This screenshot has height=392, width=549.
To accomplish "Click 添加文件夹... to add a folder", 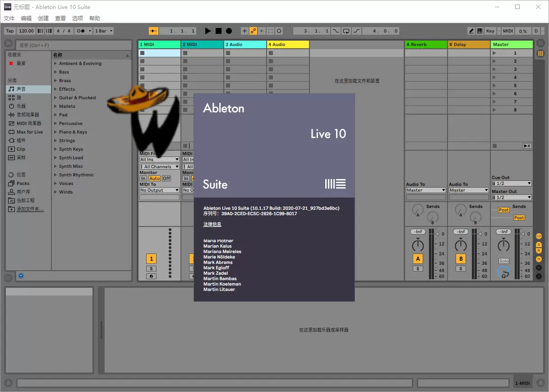I will [x=30, y=209].
